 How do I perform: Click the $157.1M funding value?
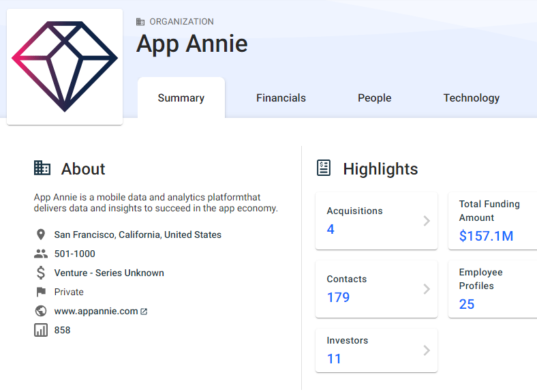(486, 236)
